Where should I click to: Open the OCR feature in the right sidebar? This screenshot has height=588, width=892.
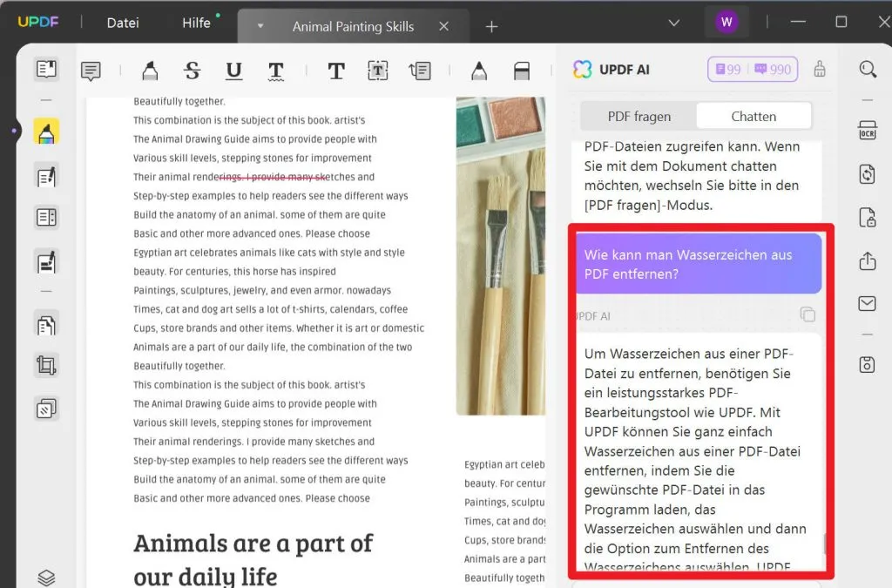coord(867,131)
